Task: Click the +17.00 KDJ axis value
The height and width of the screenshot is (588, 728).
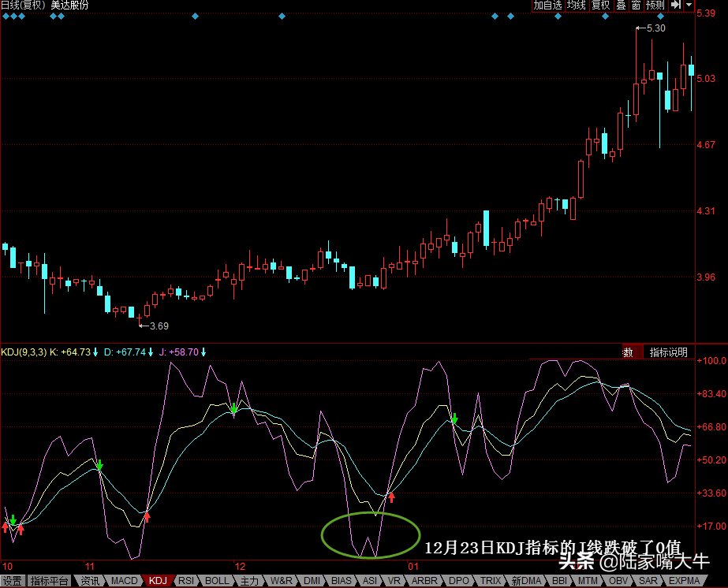Action: pos(711,527)
